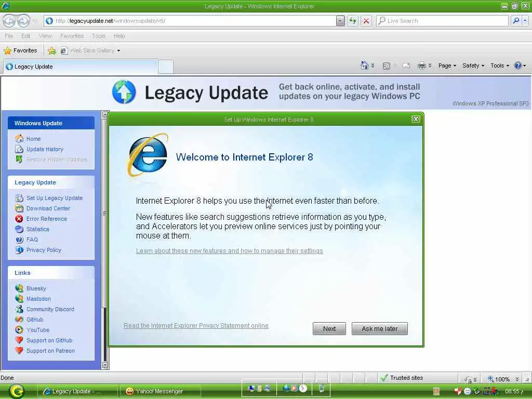Click the Ask me later button

[379, 328]
